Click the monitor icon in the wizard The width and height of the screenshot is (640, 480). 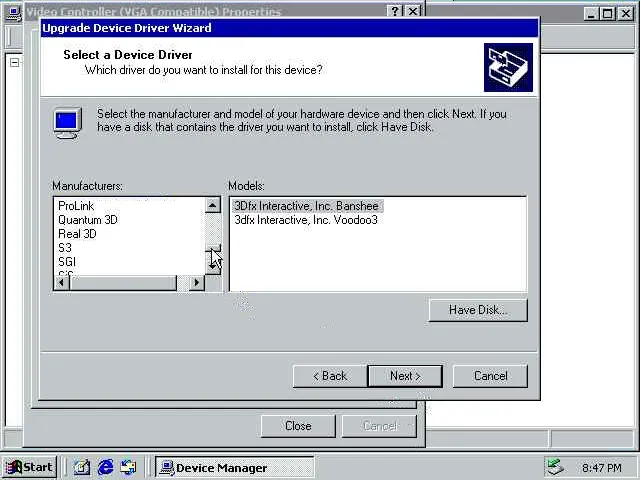67,123
